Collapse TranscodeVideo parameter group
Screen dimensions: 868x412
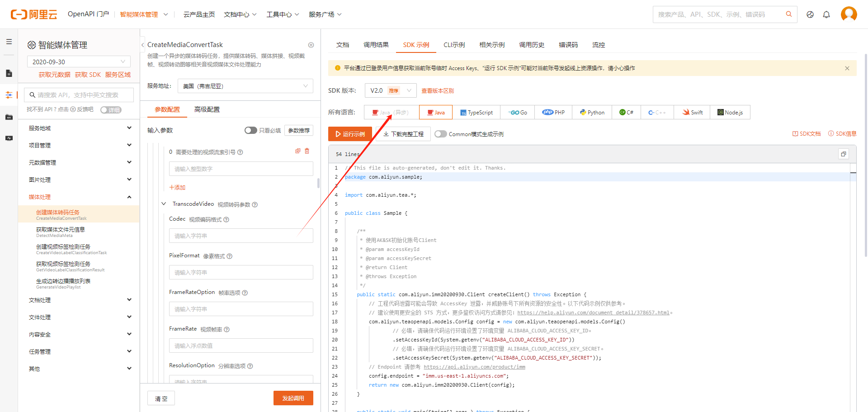[x=164, y=204]
